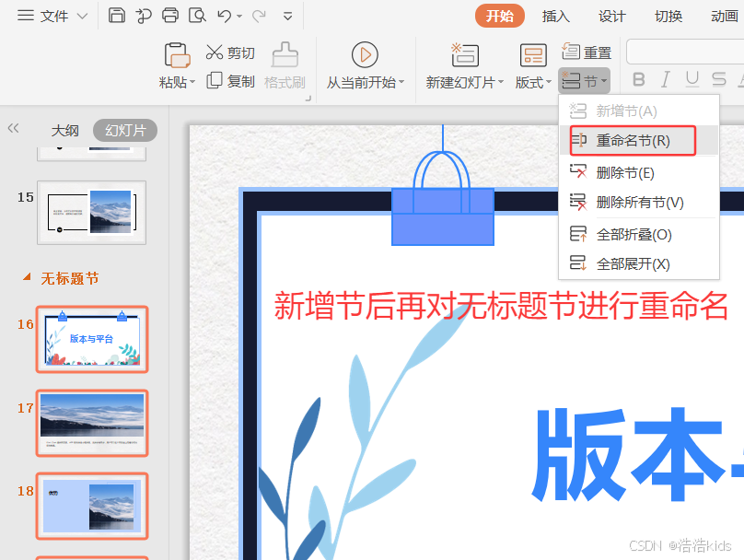Click the 粘贴 paste icon
This screenshot has width=744, height=560.
(177, 55)
